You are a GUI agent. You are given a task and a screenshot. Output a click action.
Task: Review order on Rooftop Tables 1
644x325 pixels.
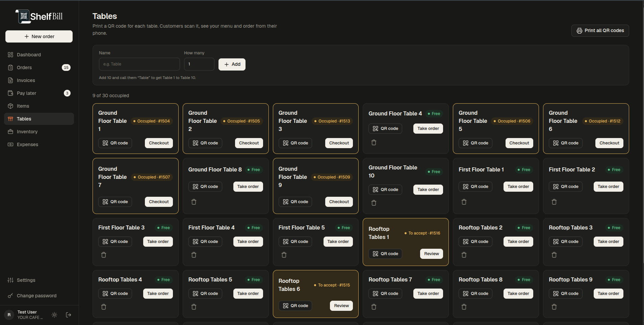(x=432, y=254)
